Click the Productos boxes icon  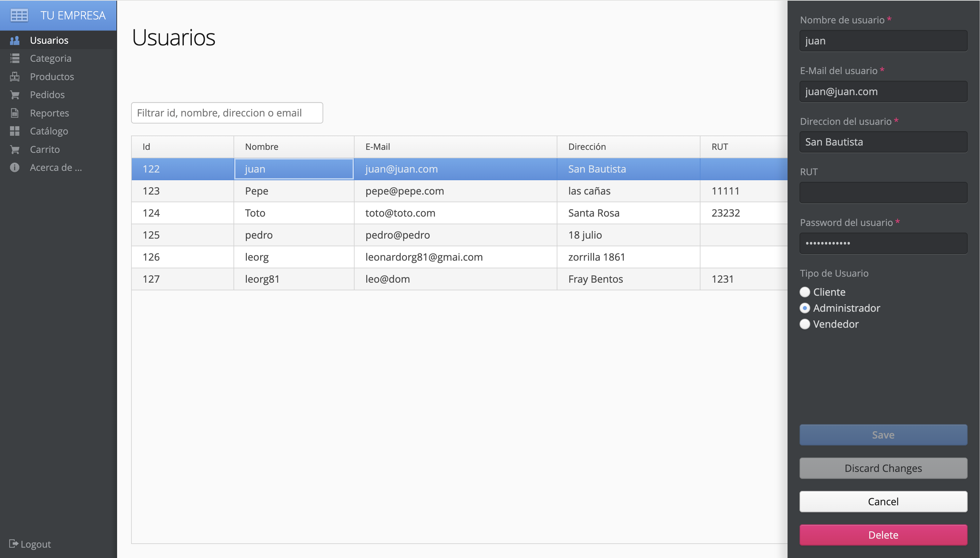coord(15,77)
